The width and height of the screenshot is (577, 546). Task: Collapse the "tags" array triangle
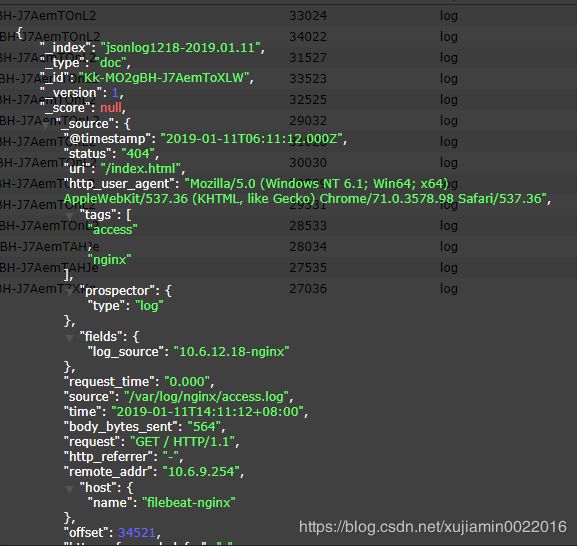click(x=69, y=216)
